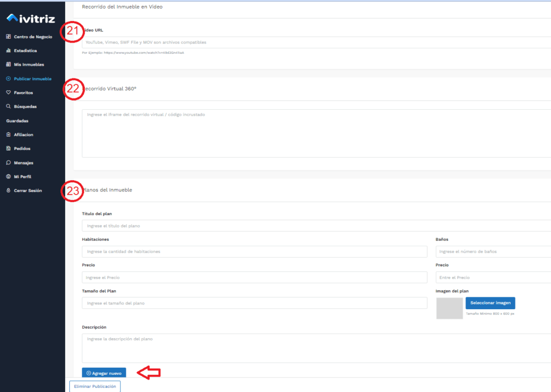The image size is (551, 392).
Task: Click the Eliminar Publicación button
Action: tap(94, 386)
